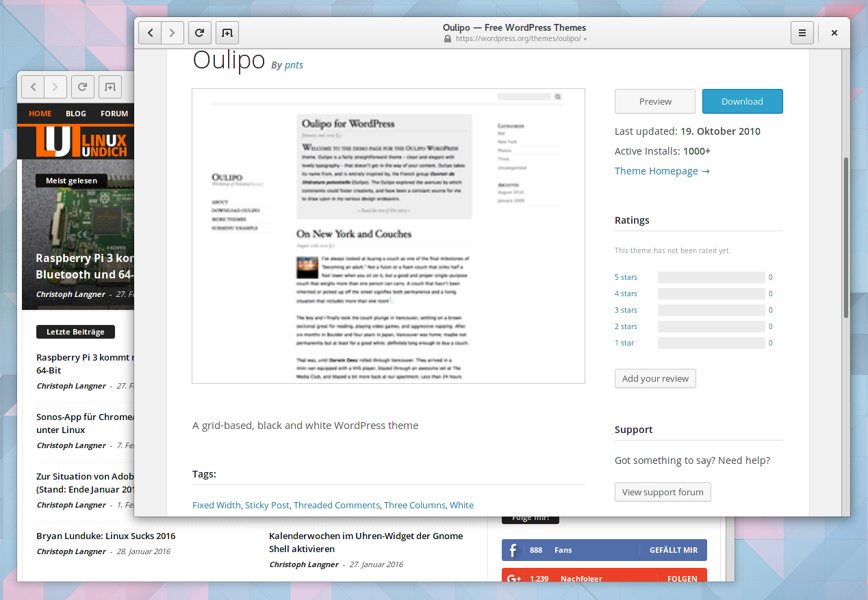Click the 0 count beside 2 stars
Screen dimensions: 868x600
[771, 326]
